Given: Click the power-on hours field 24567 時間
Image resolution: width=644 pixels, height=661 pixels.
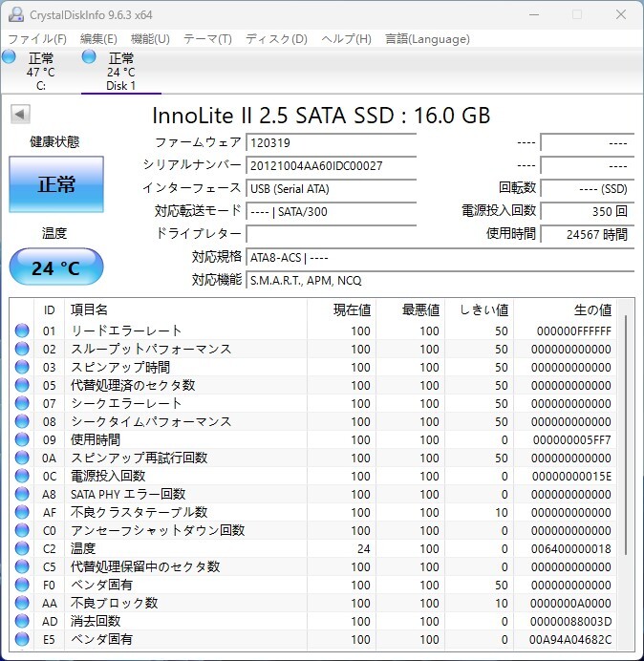Looking at the screenshot, I should (587, 234).
